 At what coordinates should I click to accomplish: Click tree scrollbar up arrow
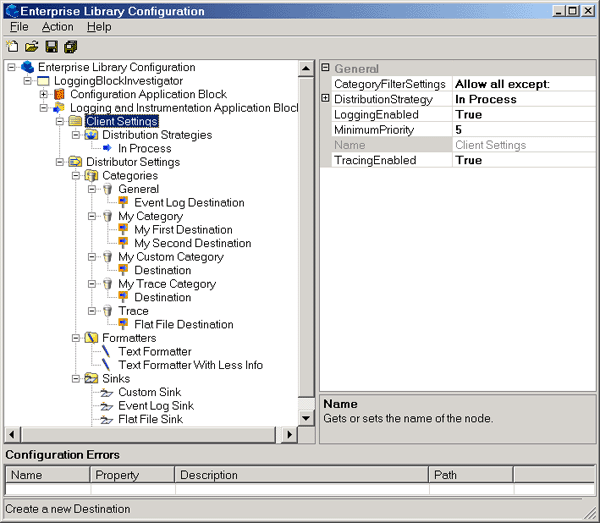pyautogui.click(x=306, y=69)
